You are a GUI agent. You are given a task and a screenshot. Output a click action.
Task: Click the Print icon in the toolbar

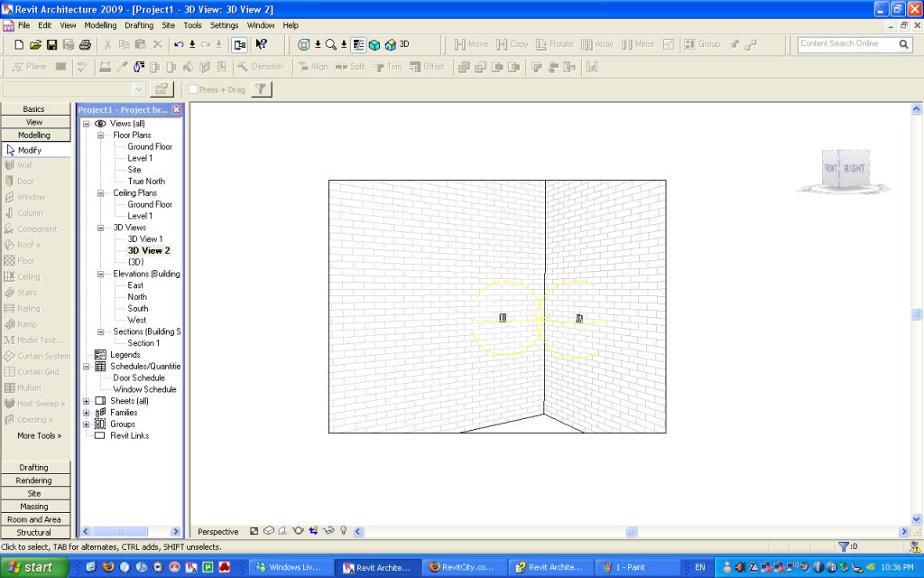pyautogui.click(x=85, y=44)
